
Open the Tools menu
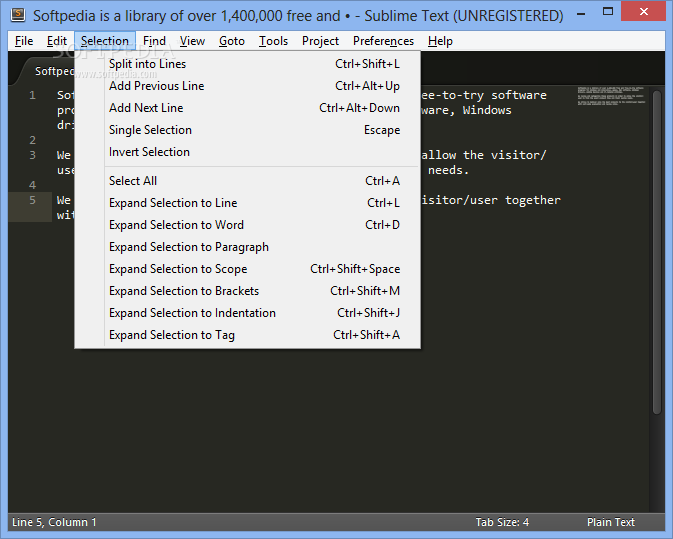[273, 41]
